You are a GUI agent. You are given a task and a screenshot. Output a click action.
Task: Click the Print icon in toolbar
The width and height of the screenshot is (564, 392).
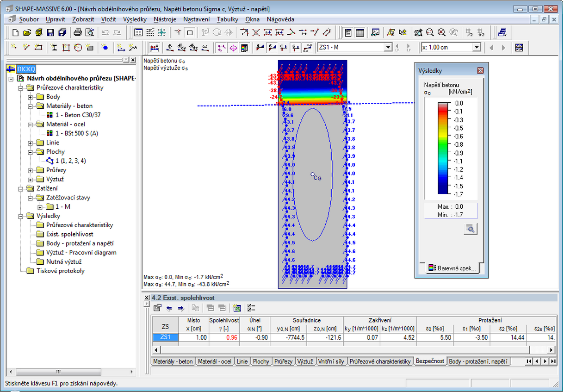pyautogui.click(x=78, y=32)
